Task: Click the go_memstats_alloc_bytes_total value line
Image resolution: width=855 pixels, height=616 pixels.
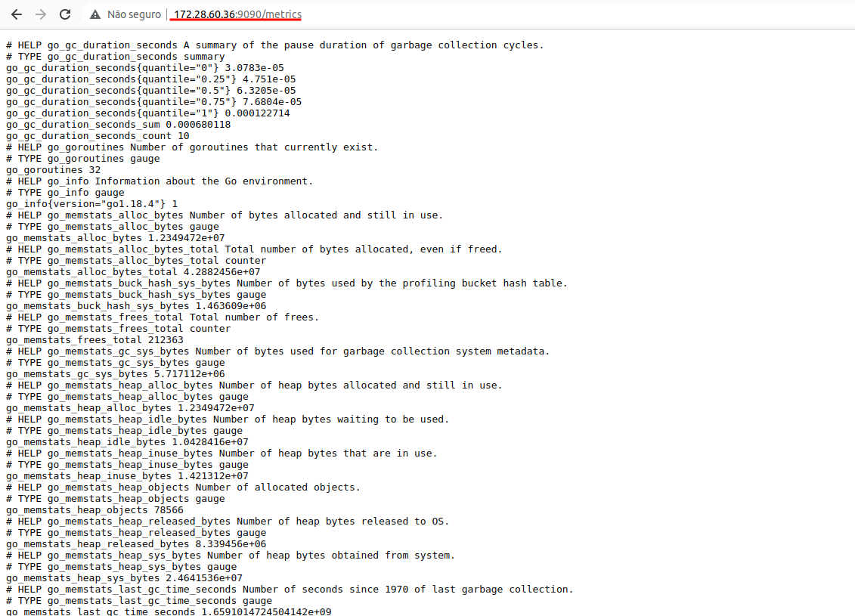Action: [133, 272]
